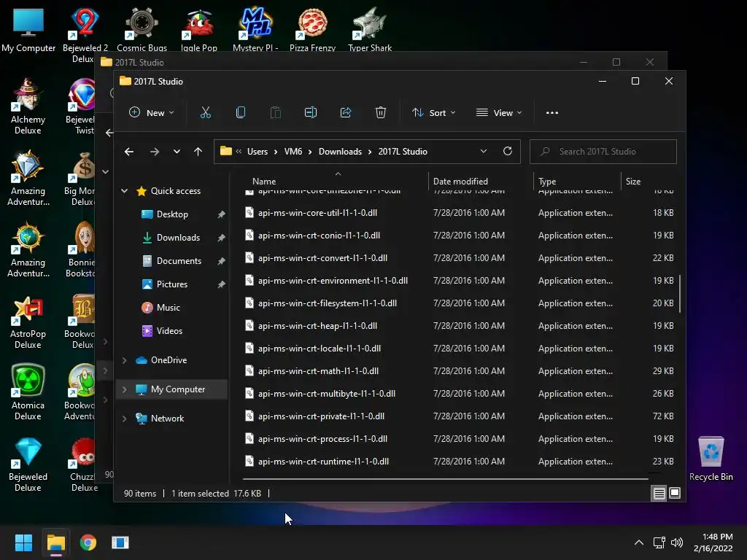The height and width of the screenshot is (560, 747).
Task: Expand the My Computer tree node
Action: 124,389
